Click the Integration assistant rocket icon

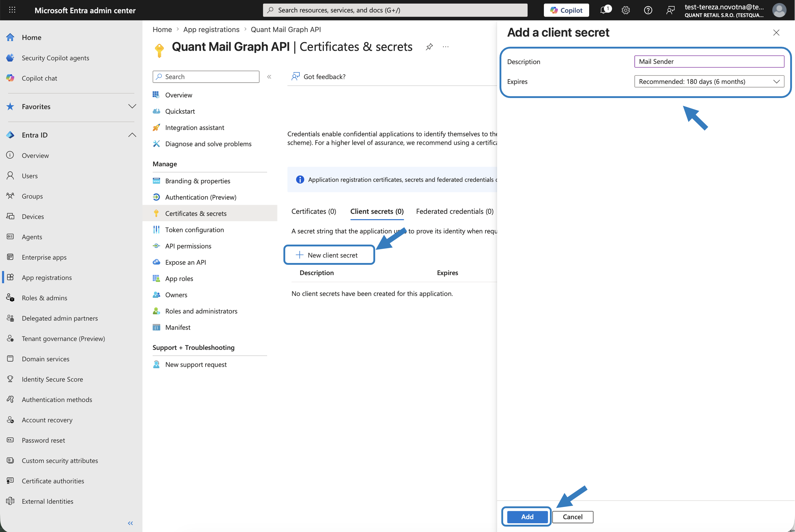pyautogui.click(x=156, y=128)
